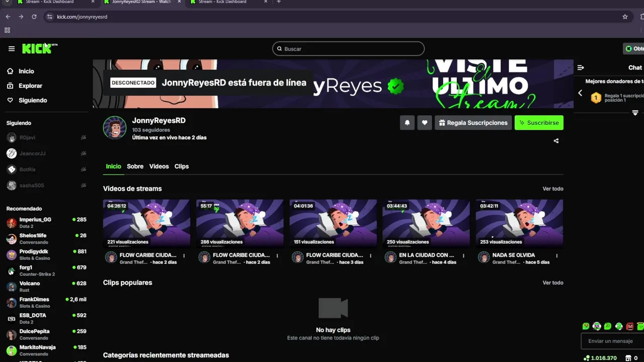
Task: Open the site info icon in address bar
Action: 49,17
